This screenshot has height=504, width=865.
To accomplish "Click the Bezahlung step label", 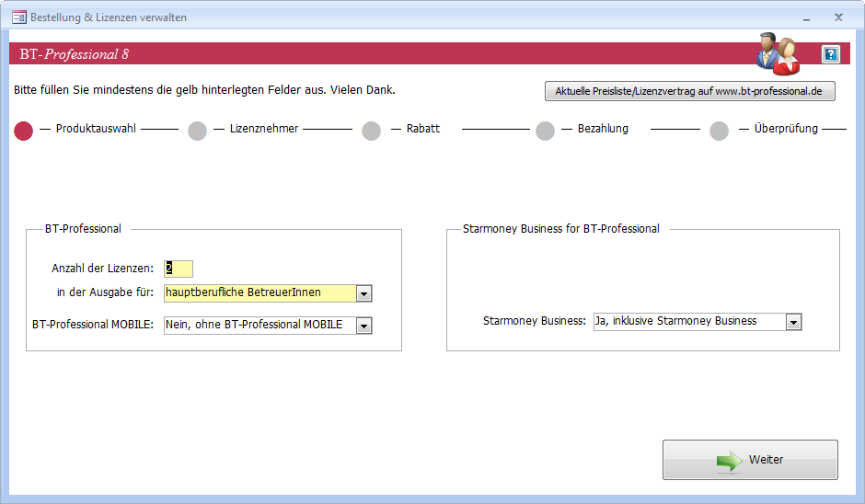I will (x=603, y=129).
